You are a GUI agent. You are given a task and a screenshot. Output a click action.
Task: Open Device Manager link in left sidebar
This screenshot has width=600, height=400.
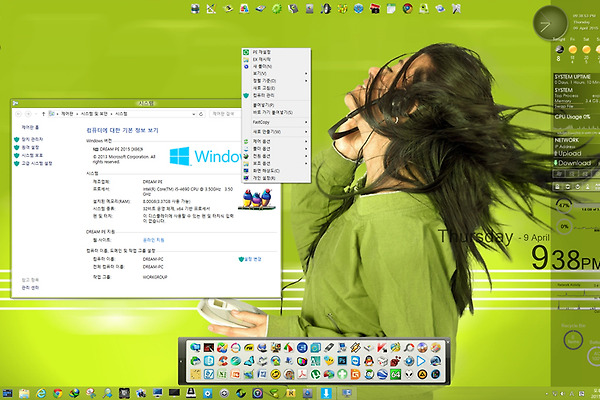[32, 138]
